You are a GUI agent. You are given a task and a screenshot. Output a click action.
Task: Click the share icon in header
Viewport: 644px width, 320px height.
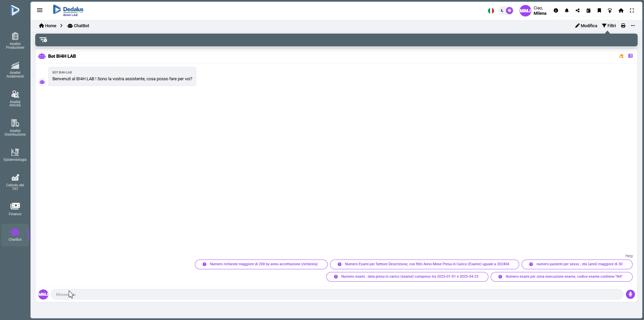[577, 11]
